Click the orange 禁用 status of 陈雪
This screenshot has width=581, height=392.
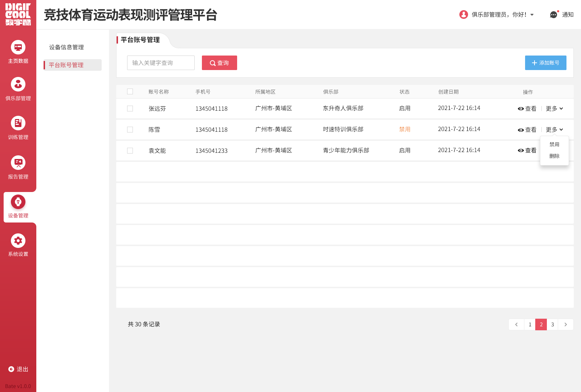click(405, 130)
